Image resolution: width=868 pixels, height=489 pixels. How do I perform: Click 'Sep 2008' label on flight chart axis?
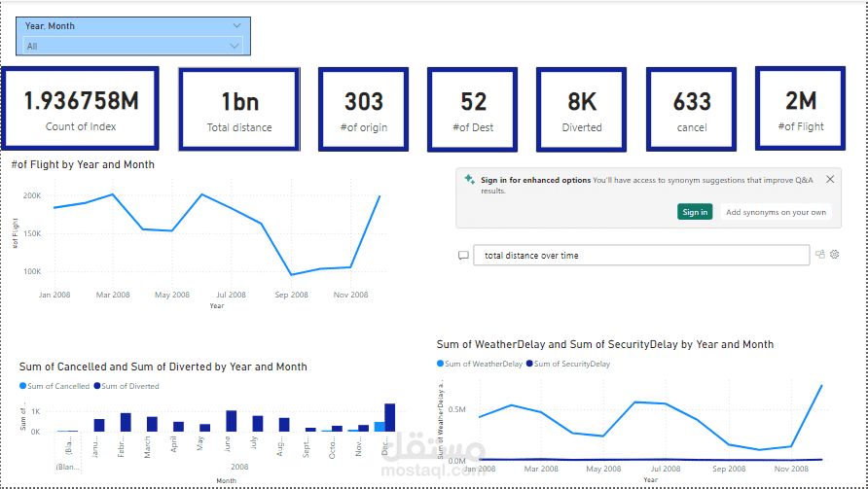pos(291,295)
